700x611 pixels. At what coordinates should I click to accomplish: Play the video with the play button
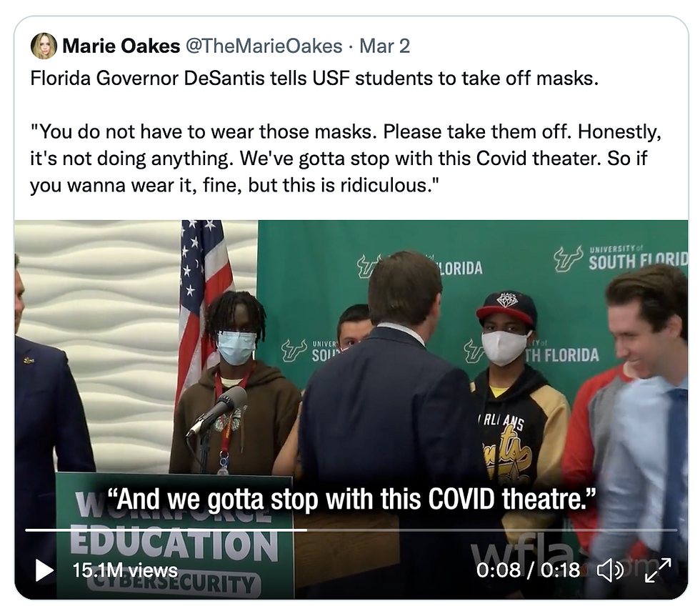tap(44, 570)
